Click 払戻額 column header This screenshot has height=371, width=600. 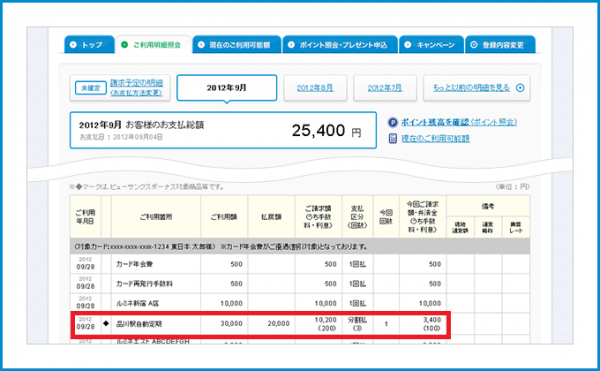271,217
